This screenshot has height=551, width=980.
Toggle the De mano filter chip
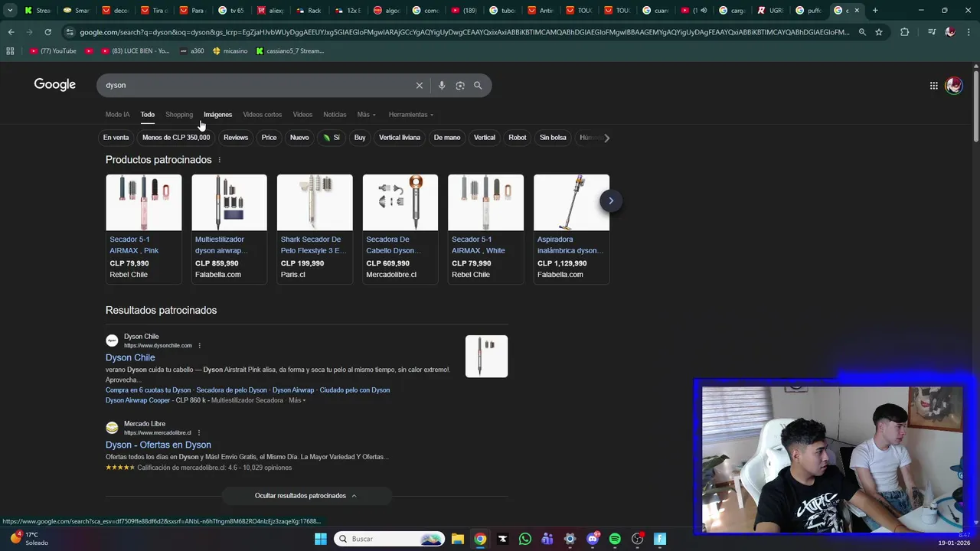pyautogui.click(x=447, y=138)
